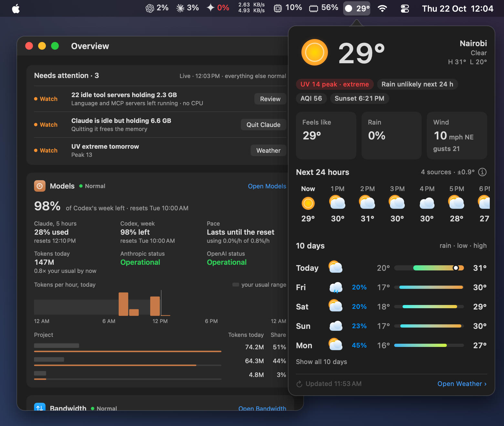Click the Today temperature range bar
This screenshot has width=504, height=426.
(x=429, y=268)
